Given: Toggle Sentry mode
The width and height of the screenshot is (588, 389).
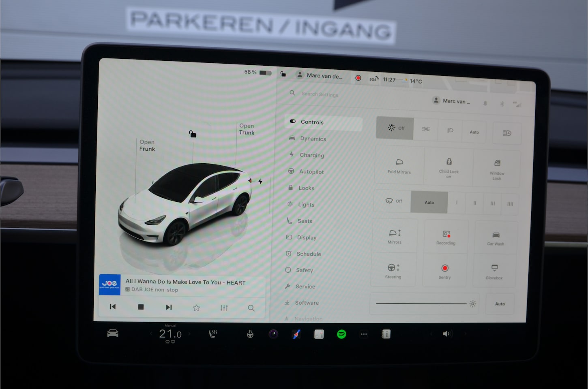Looking at the screenshot, I should pyautogui.click(x=444, y=271).
